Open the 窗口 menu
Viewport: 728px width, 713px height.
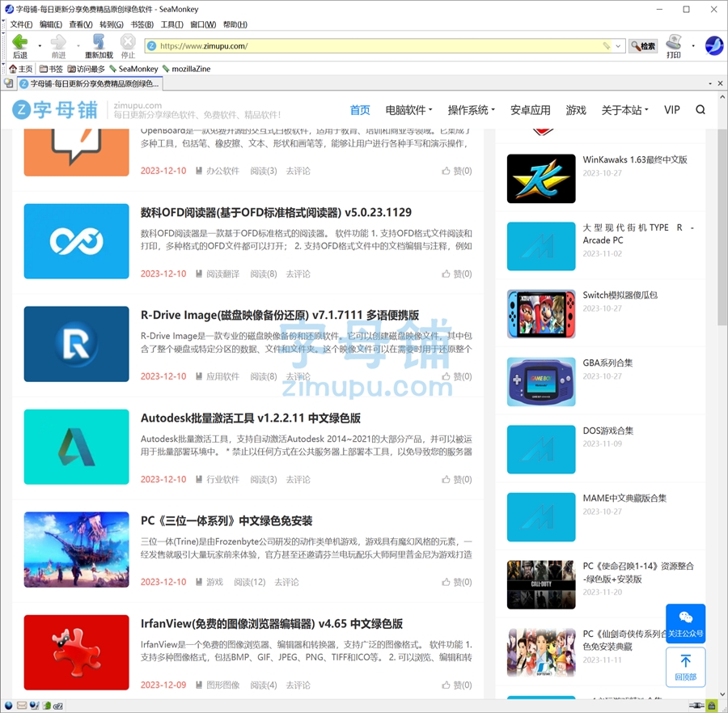(x=203, y=24)
